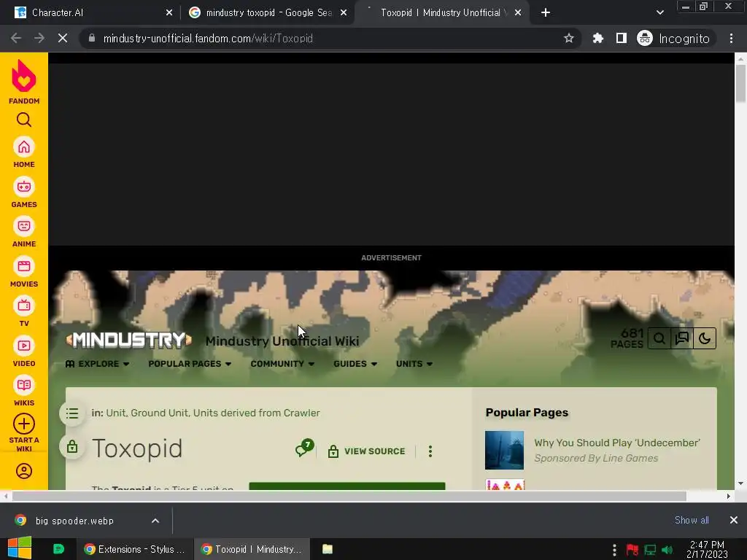Open the user profile icon in sidebar

click(24, 471)
